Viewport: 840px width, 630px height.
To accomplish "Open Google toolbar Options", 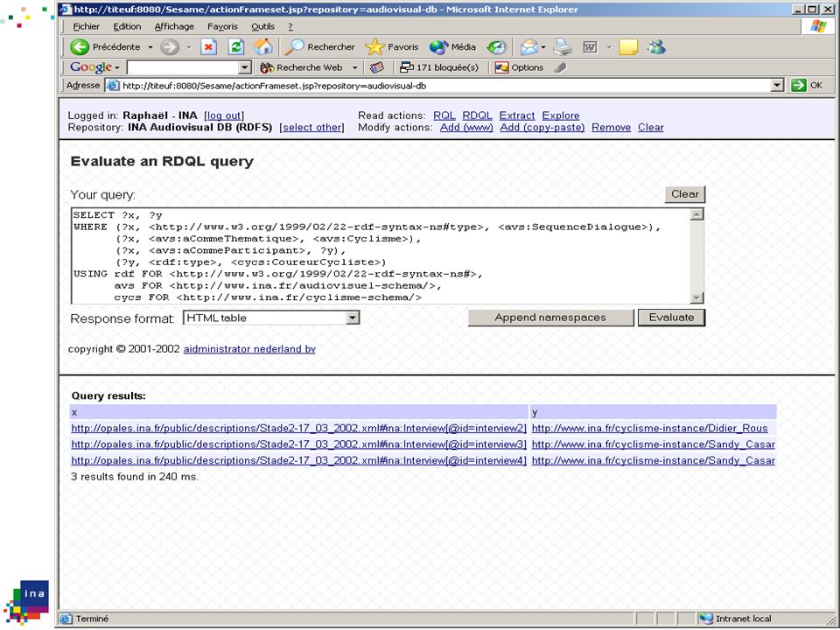I will pos(519,67).
